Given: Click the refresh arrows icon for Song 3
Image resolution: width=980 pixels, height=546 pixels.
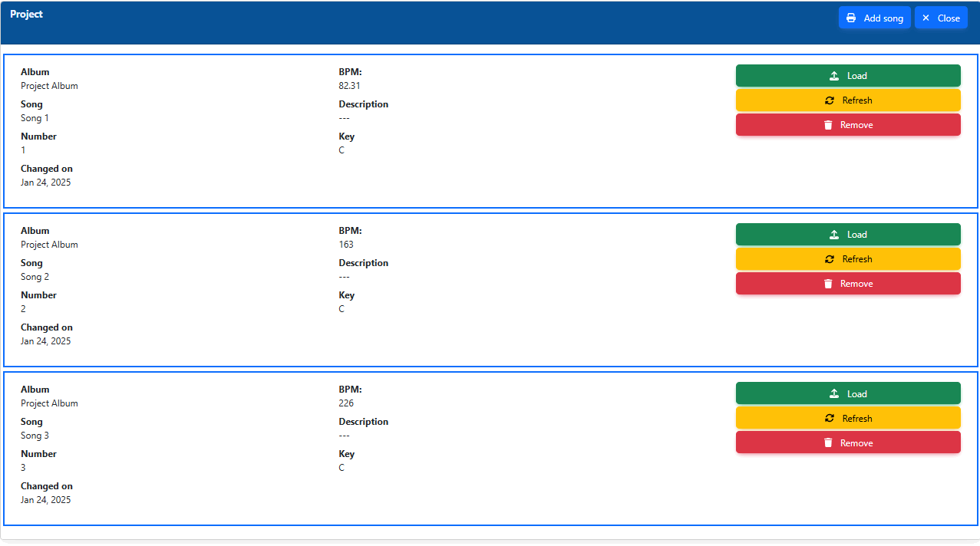Looking at the screenshot, I should point(830,419).
